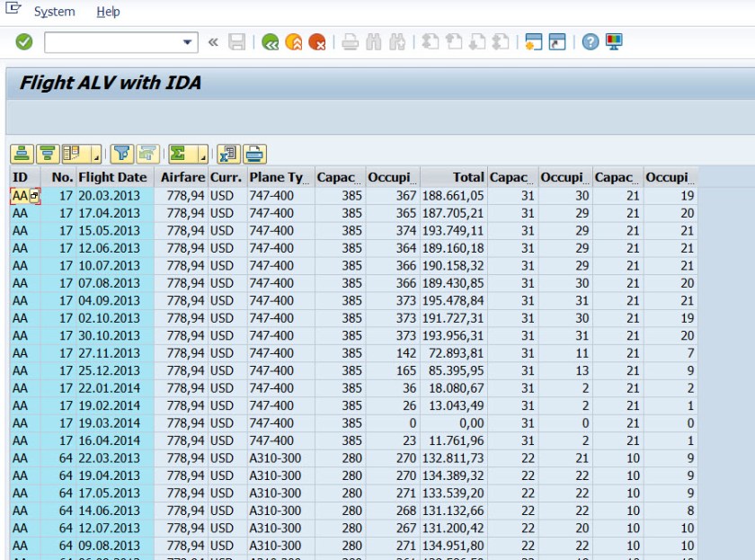Open the command field dropdown arrow
The image size is (755, 560).
tap(189, 41)
